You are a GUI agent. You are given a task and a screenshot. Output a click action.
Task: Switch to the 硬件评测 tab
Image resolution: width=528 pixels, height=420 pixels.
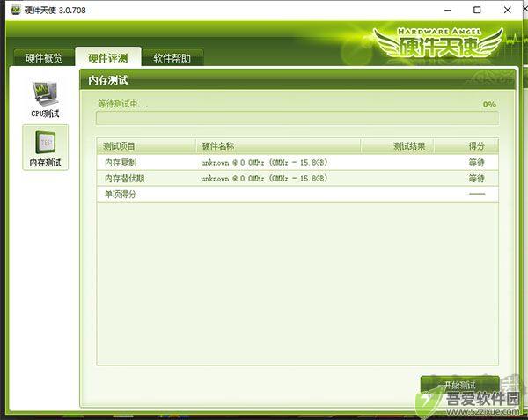pos(108,57)
